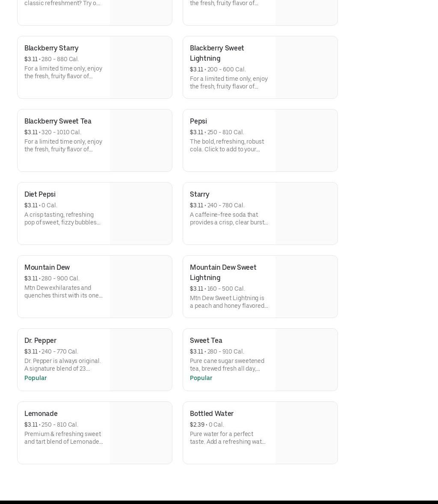Click the Blackberry Sweet Tea item name
This screenshot has width=438, height=504.
[x=58, y=121]
